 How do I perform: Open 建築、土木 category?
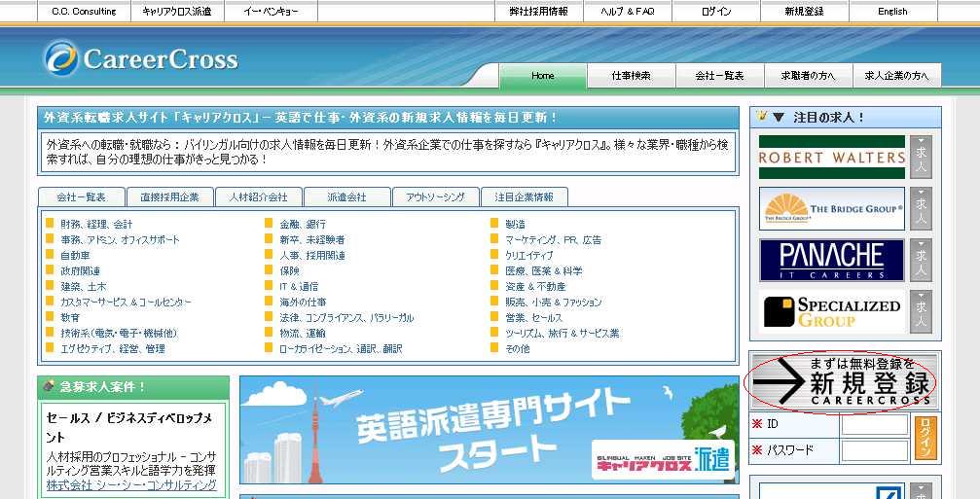tap(83, 287)
